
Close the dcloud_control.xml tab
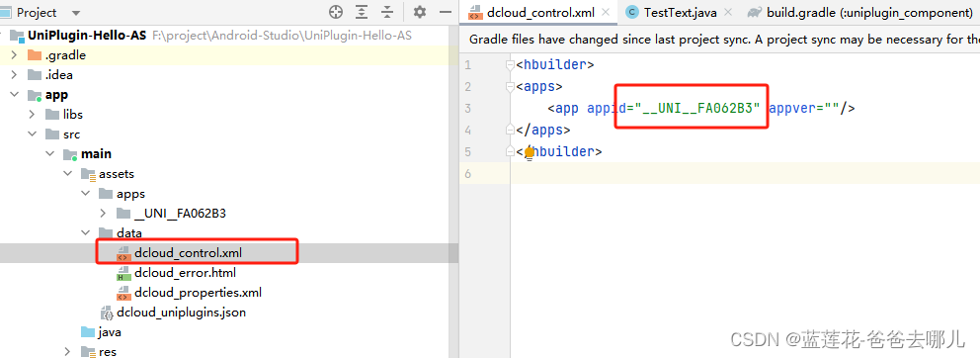click(x=605, y=12)
